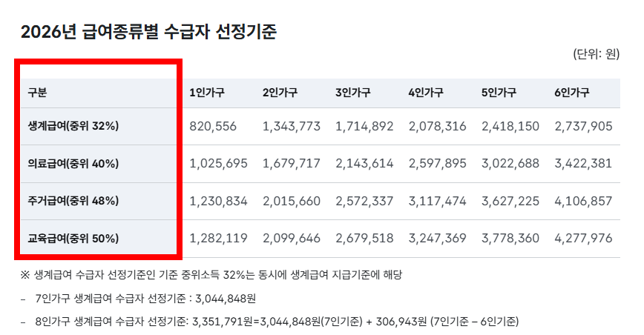Select the row label '생계급여(중위 32%)'
The width and height of the screenshot is (644, 335).
[x=73, y=126]
